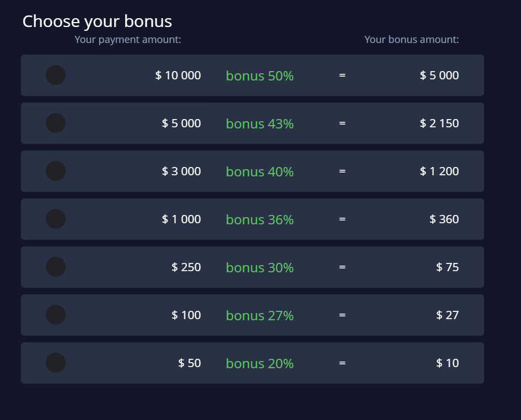This screenshot has height=420, width=521.
Task: Click the $ 5 000 bonus amount text
Action: tap(439, 75)
